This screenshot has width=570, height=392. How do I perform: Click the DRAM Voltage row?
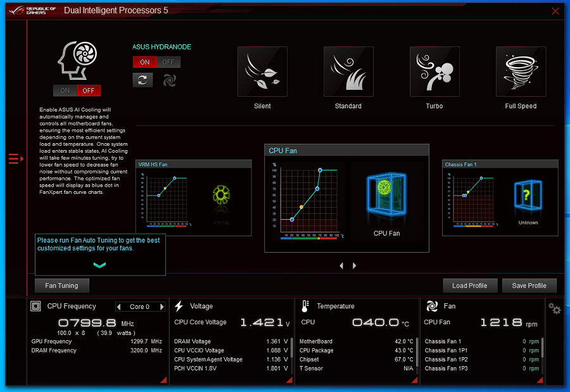[231, 341]
